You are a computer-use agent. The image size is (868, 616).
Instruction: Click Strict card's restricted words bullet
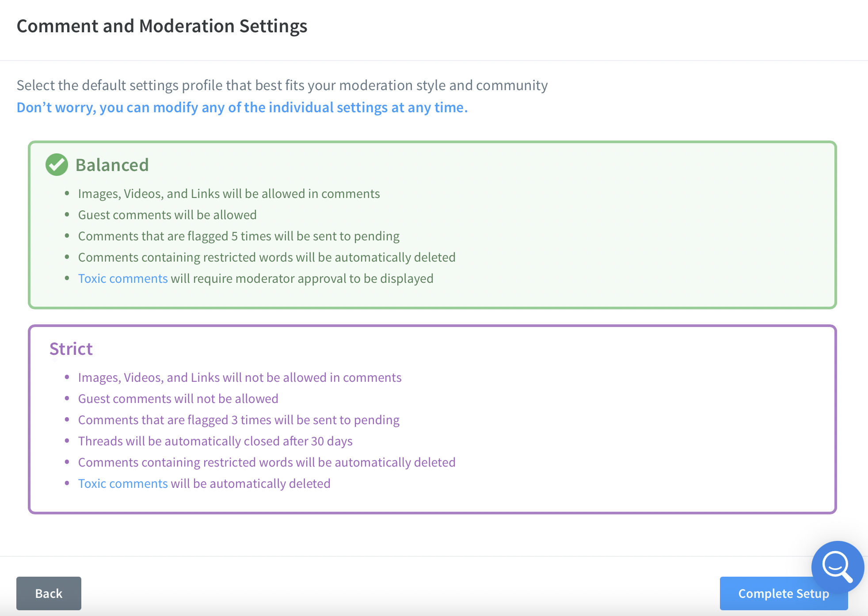(x=266, y=462)
